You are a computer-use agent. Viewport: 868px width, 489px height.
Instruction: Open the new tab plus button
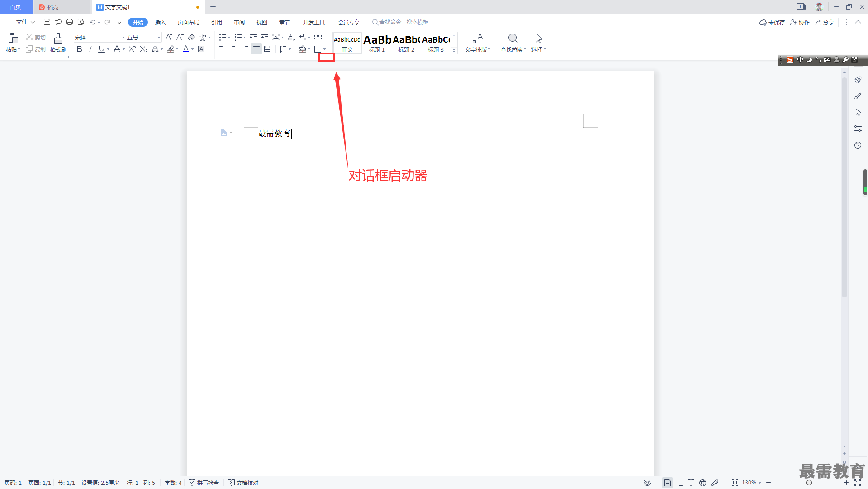tap(213, 7)
